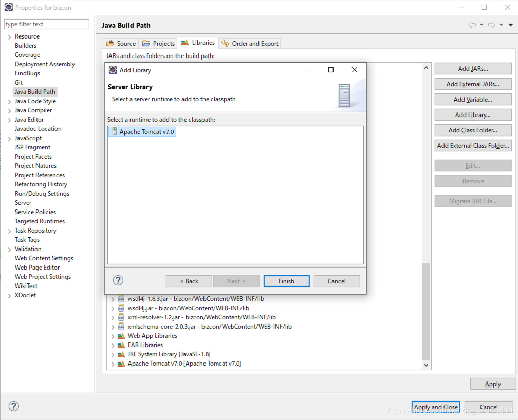Click the wsdl4j-1.6.3.jar file icon

click(x=121, y=299)
